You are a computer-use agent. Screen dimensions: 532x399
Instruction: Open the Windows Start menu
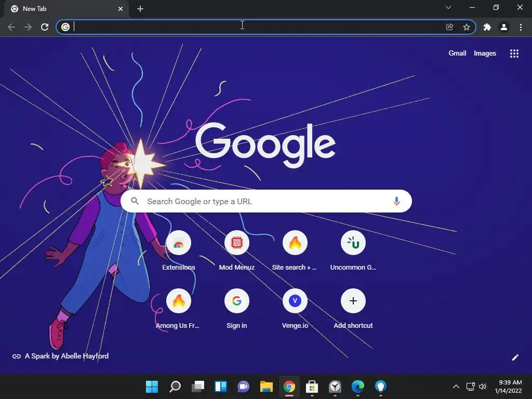tap(152, 387)
